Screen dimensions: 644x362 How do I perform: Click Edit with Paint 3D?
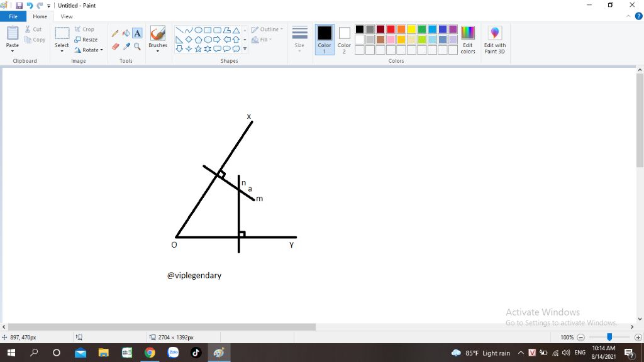[494, 40]
